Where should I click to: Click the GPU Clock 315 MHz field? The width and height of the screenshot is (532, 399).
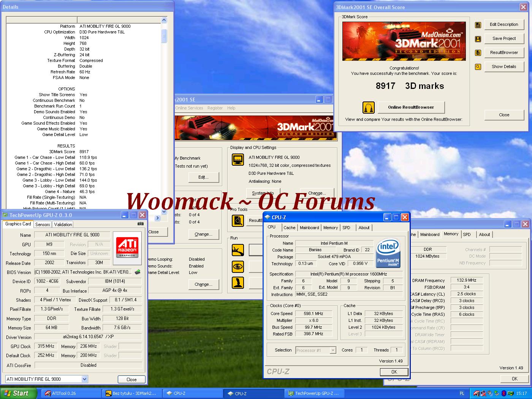[x=46, y=346]
